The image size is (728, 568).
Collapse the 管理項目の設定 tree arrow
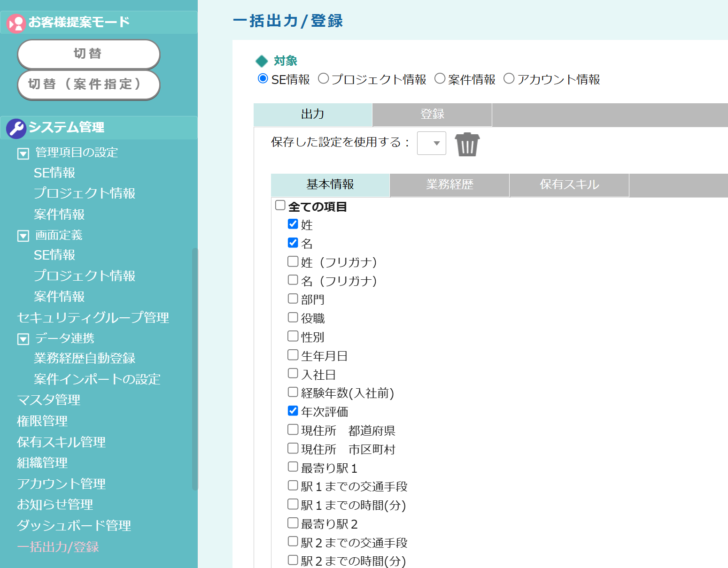[23, 154]
